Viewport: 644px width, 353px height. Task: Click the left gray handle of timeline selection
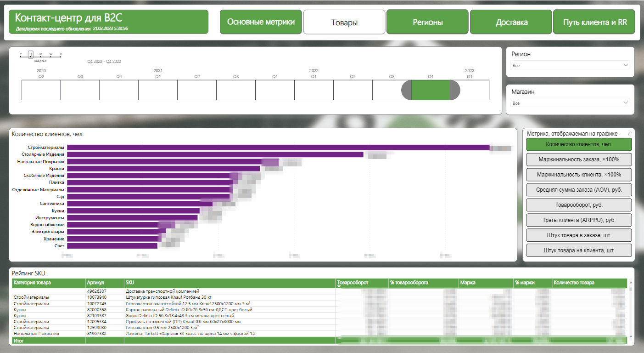(406, 90)
